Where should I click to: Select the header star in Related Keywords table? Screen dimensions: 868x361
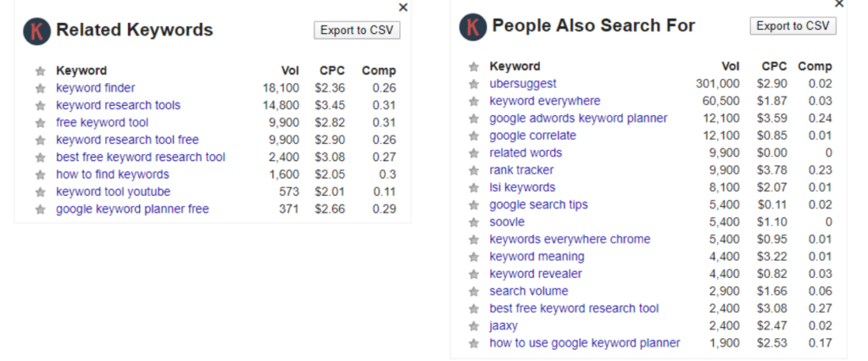(40, 71)
